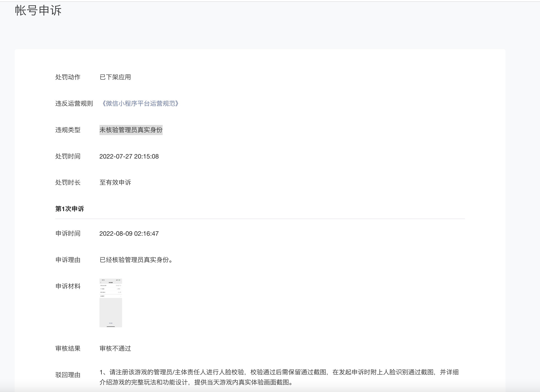Click the penalty timestamp 2022-07-27 20:15:08
Viewport: 540px width, 392px height.
tap(129, 156)
